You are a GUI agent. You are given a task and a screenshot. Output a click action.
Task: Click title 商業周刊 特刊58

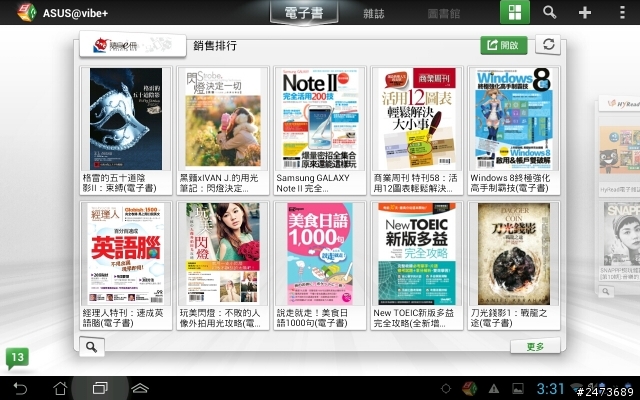pyautogui.click(x=416, y=183)
